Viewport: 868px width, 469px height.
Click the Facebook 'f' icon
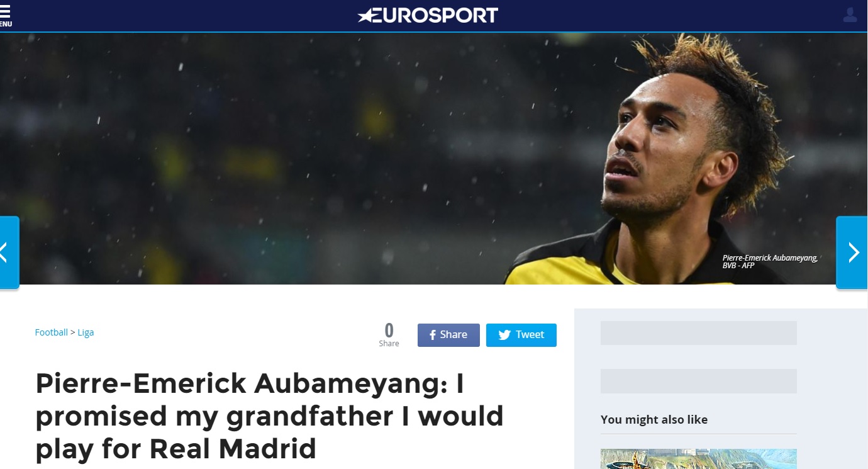[x=433, y=335]
